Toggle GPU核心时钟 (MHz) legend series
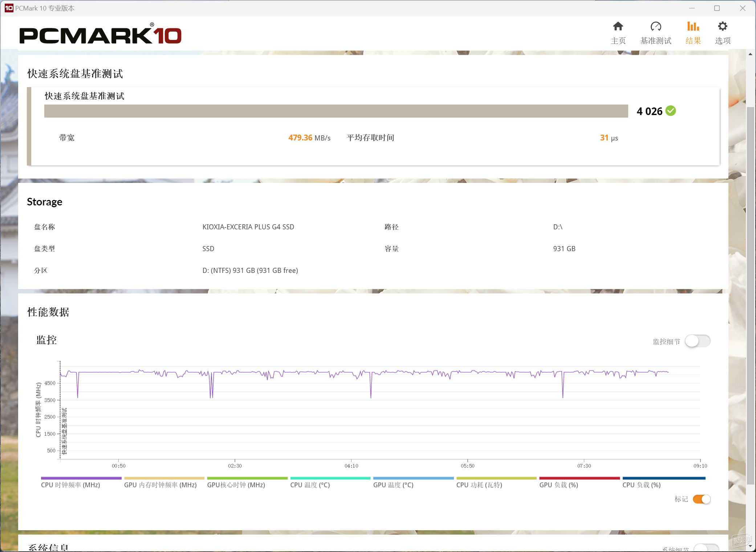This screenshot has width=756, height=552. point(247,483)
